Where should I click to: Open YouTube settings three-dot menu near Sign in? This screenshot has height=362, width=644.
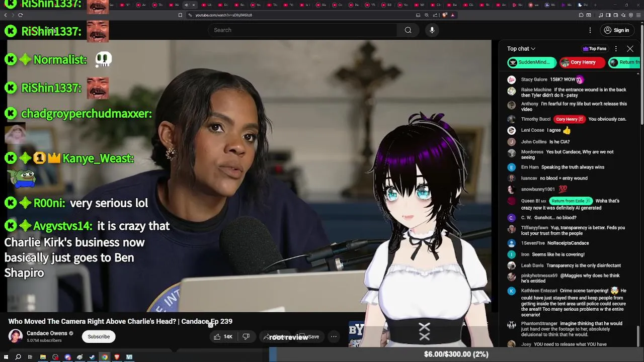click(590, 30)
